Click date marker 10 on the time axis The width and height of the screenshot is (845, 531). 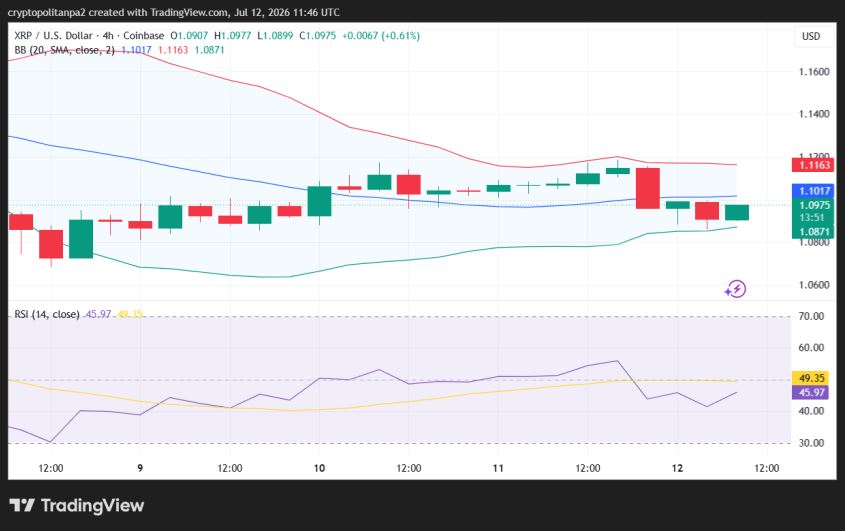[x=319, y=468]
